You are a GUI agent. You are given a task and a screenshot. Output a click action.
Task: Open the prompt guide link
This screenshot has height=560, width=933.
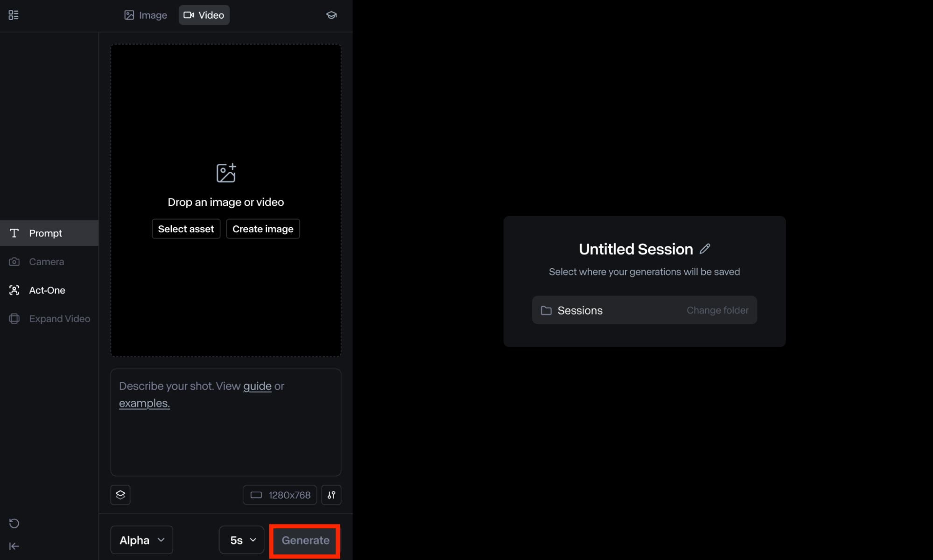click(257, 386)
